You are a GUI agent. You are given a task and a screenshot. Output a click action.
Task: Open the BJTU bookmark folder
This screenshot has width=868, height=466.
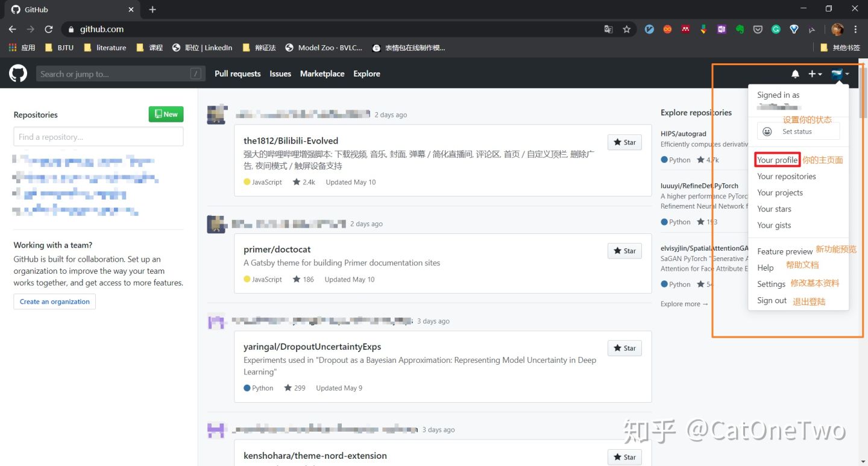point(60,48)
